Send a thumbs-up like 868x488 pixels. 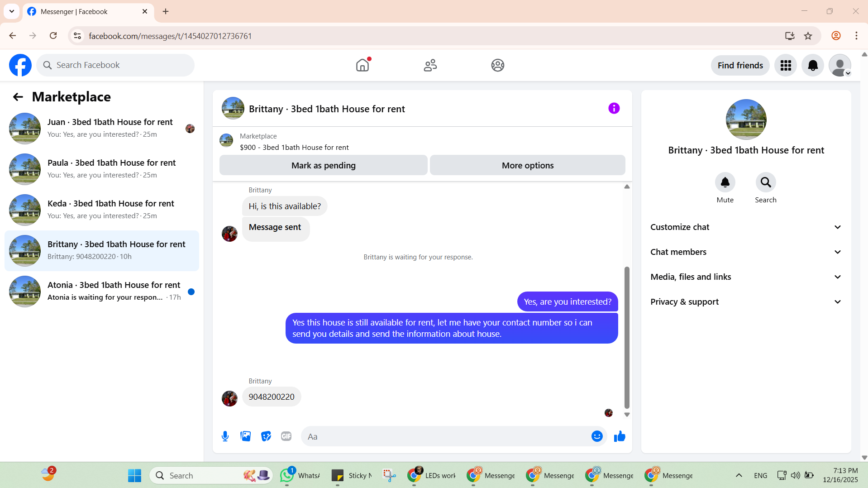(x=620, y=436)
